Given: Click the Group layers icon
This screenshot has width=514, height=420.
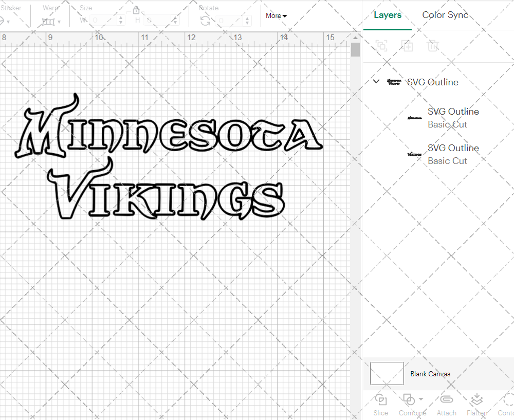Looking at the screenshot, I should tap(381, 46).
